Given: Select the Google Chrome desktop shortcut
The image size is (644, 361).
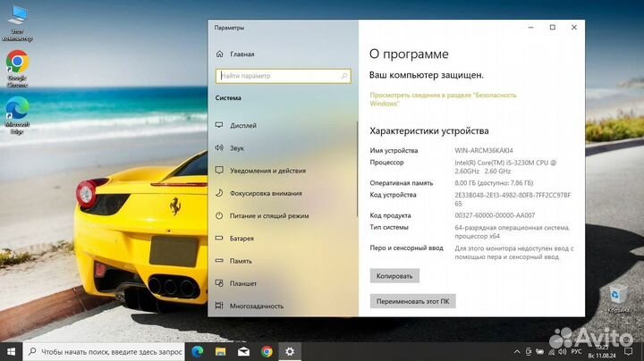Looking at the screenshot, I should pyautogui.click(x=17, y=69).
